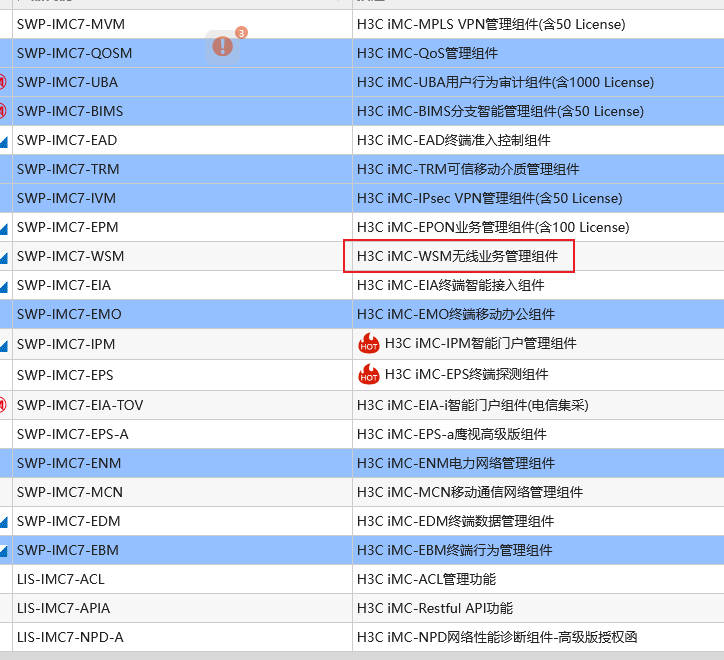This screenshot has width=724, height=660.
Task: Select the SWP-IMC7-EIA product code cell
Action: click(182, 285)
